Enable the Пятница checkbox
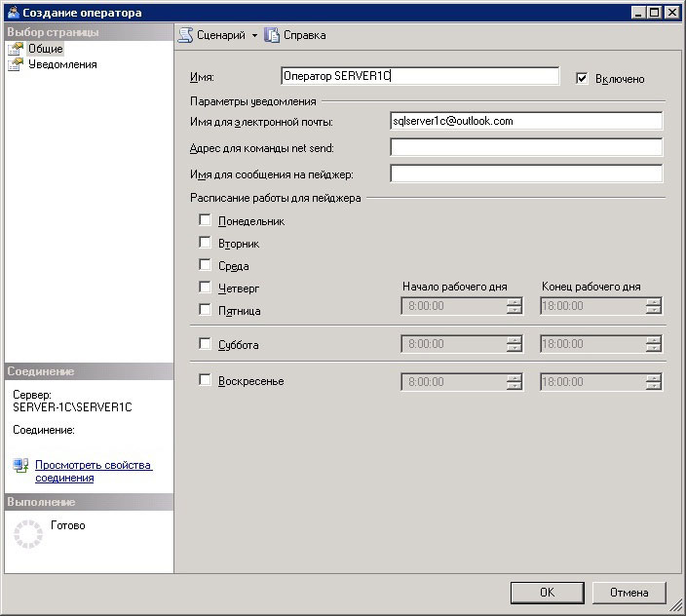Screen dimensions: 686x616 [x=205, y=310]
